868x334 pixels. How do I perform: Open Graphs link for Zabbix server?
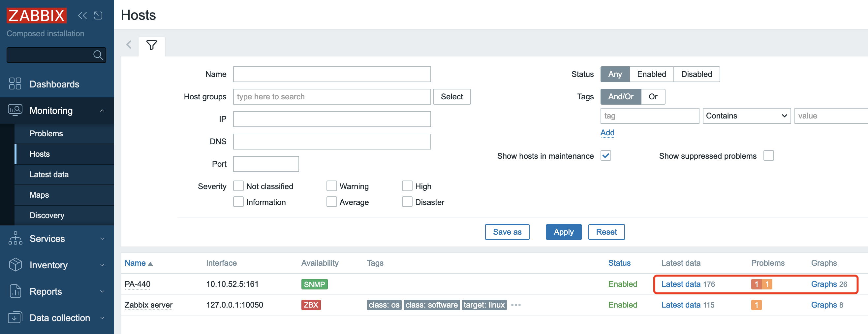[x=824, y=305]
